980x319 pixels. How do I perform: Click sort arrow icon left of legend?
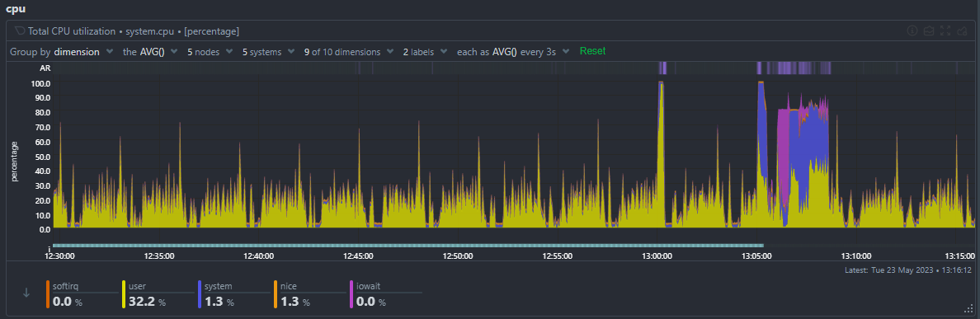[x=26, y=293]
